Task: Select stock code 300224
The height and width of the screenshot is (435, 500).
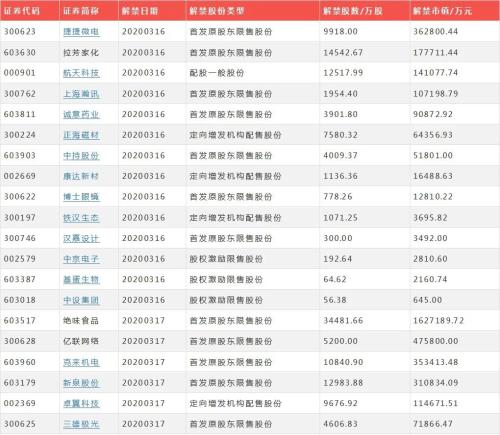Action: (x=20, y=135)
